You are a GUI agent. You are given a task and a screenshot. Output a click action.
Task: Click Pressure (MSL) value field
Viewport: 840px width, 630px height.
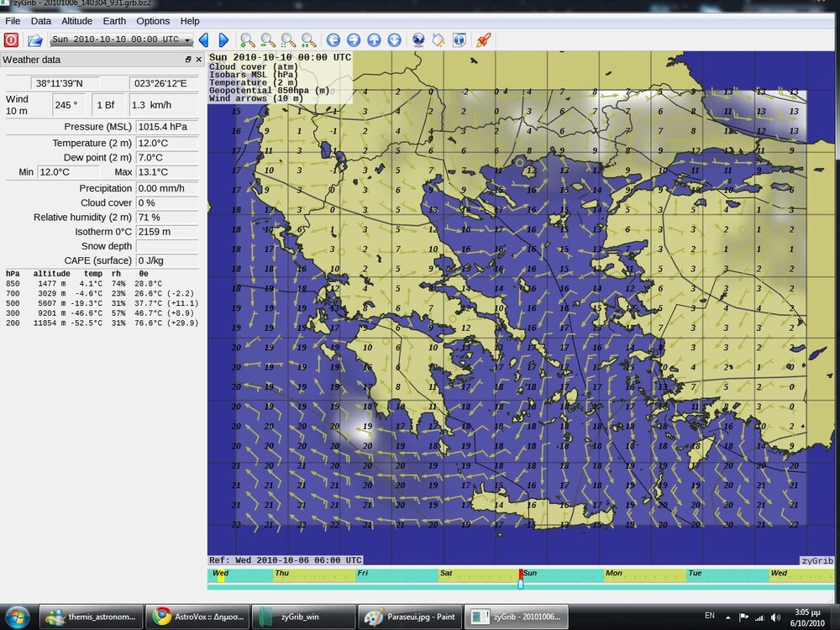click(166, 127)
